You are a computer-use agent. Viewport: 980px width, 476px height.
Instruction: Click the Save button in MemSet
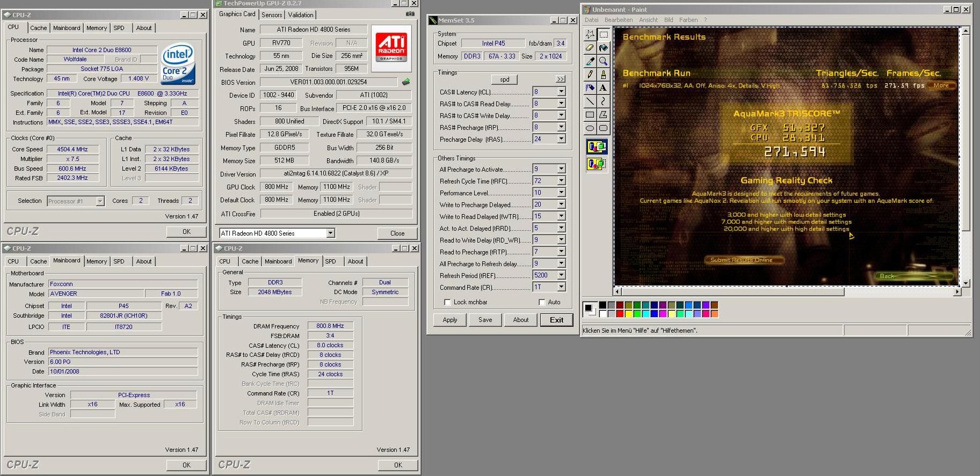point(485,320)
